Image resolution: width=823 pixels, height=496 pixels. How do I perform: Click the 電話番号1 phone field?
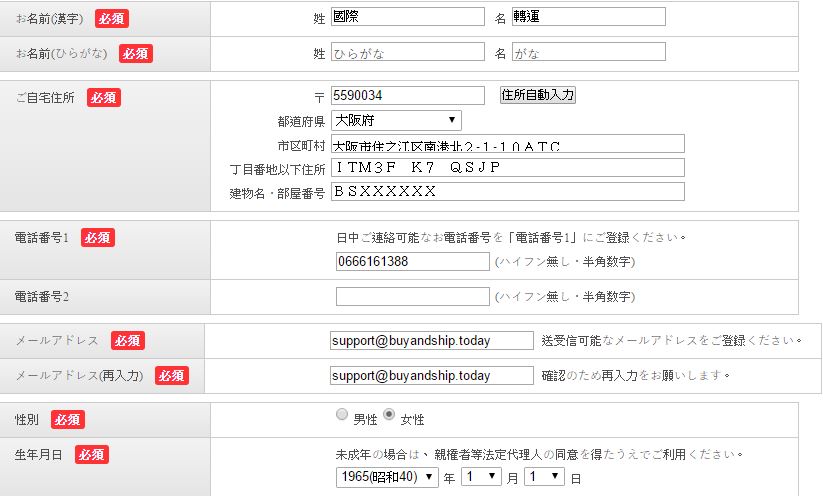point(412,261)
